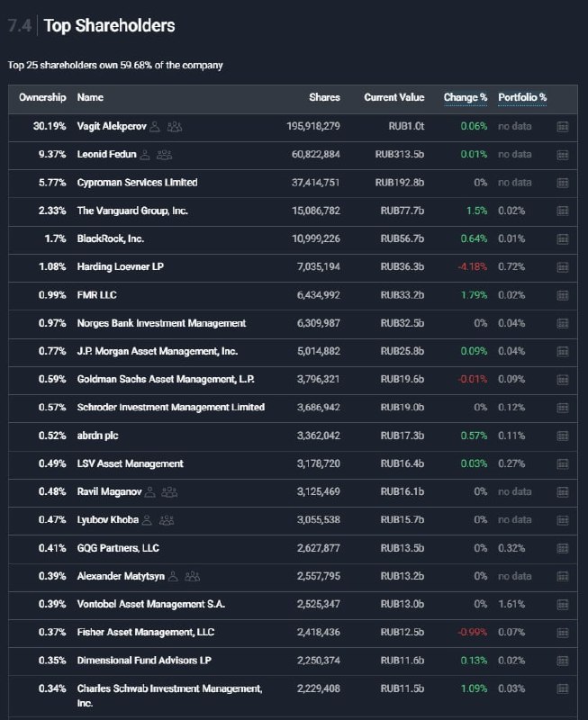588x720 pixels.
Task: Open table icon in Norges Bank row
Action: 563,323
